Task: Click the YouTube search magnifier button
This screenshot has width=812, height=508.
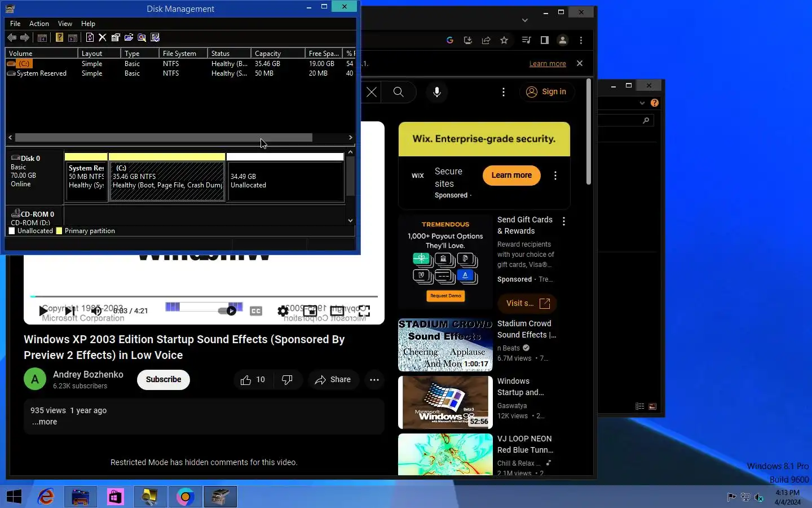Action: tap(399, 92)
